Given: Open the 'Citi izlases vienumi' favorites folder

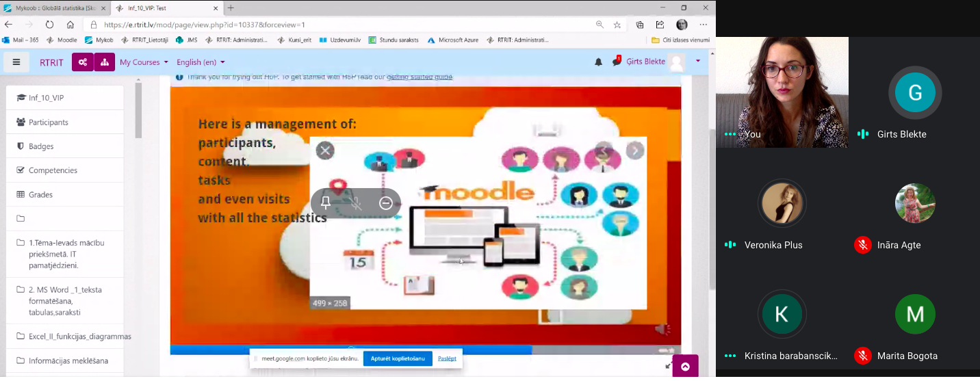Looking at the screenshot, I should point(680,40).
